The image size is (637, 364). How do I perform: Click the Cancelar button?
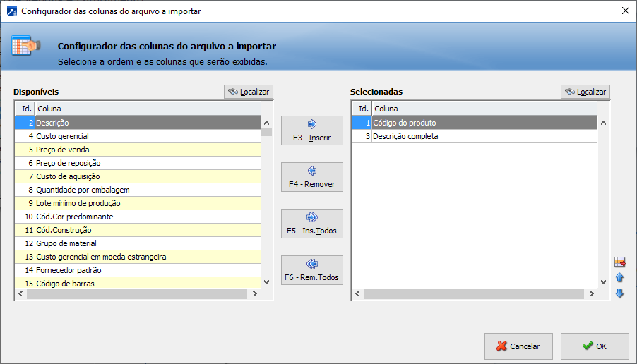tap(518, 346)
